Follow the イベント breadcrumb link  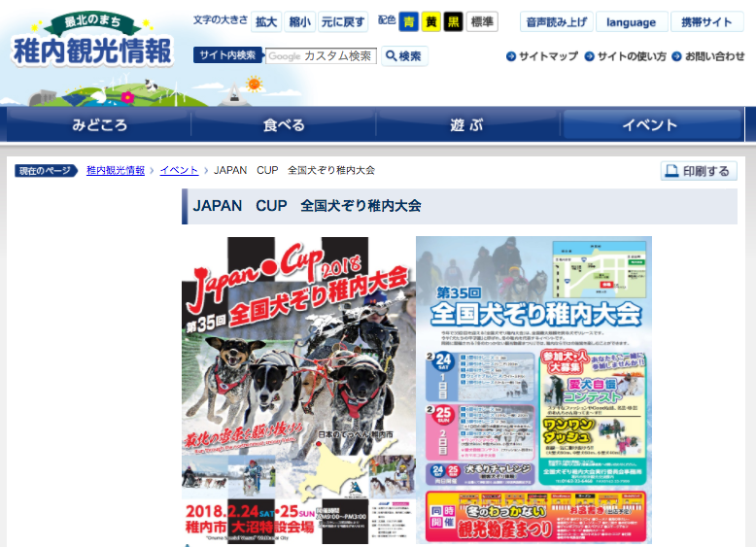(x=179, y=170)
